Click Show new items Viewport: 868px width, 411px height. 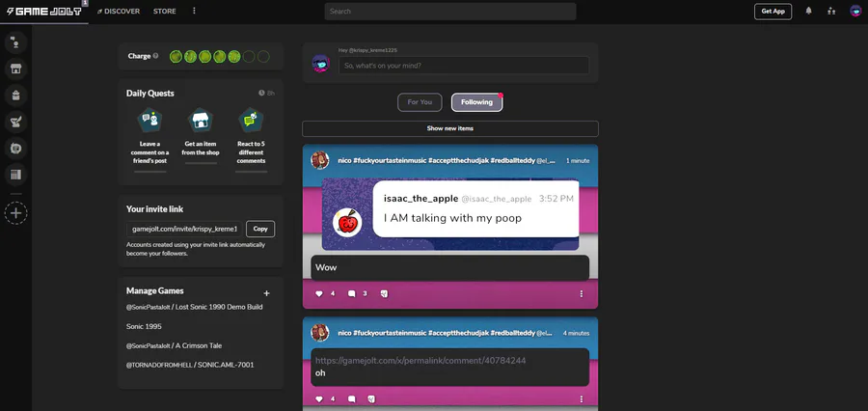pyautogui.click(x=450, y=128)
